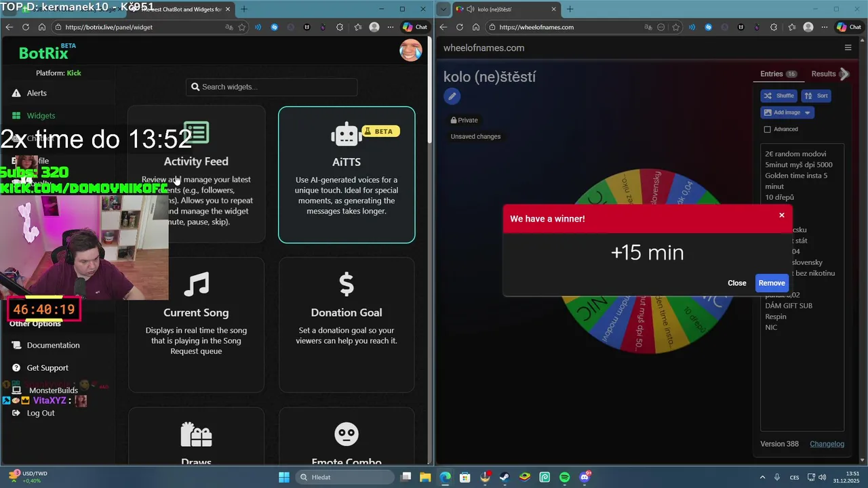Open Discord from the taskbar
Image resolution: width=868 pixels, height=488 pixels.
click(x=585, y=477)
